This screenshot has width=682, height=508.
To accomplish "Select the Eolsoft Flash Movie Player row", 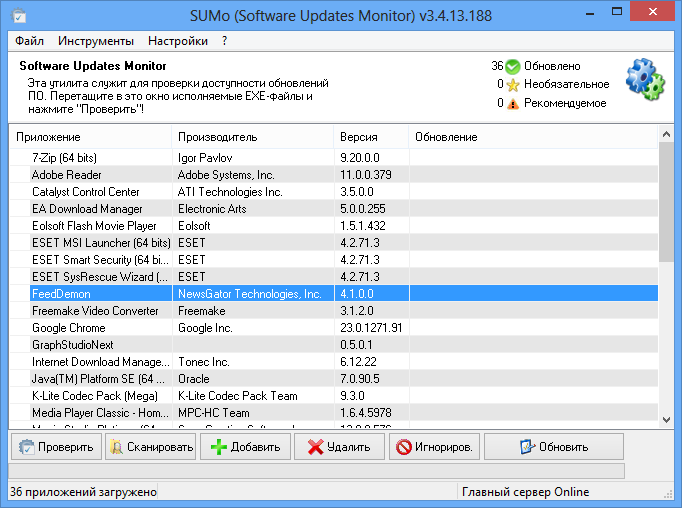I will [x=334, y=225].
